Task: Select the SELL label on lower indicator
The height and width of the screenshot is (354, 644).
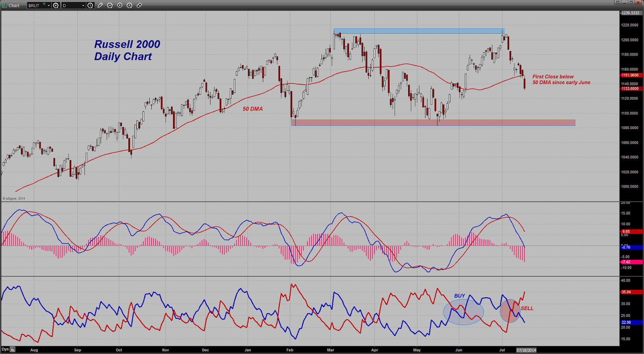Action: click(527, 308)
